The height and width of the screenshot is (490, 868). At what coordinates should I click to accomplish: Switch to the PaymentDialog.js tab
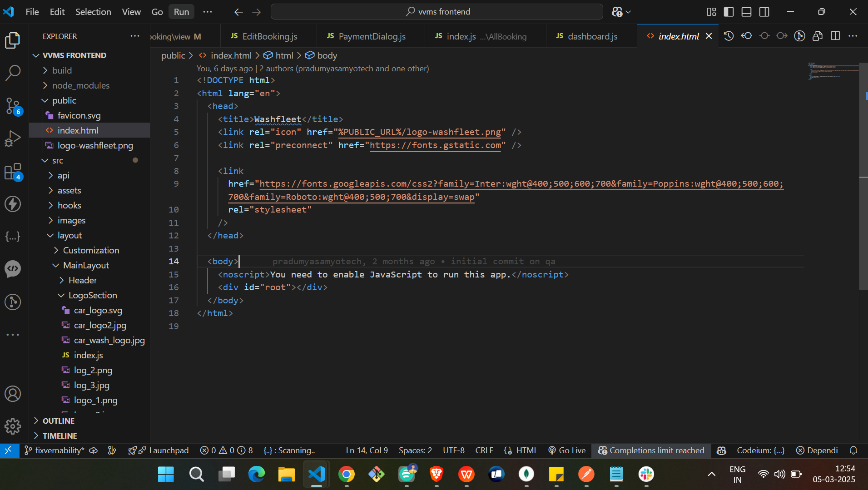click(x=372, y=36)
